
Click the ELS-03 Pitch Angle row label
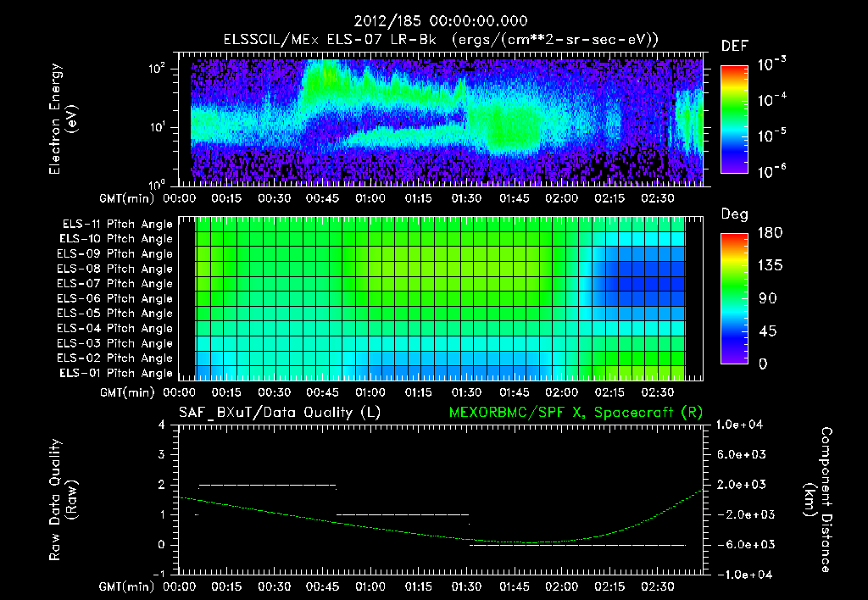114,343
